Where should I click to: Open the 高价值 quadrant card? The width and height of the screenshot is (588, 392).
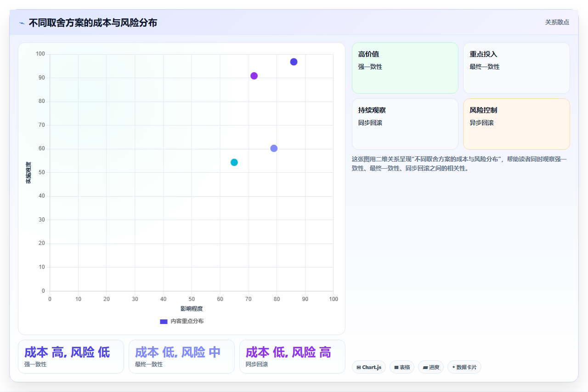[405, 68]
